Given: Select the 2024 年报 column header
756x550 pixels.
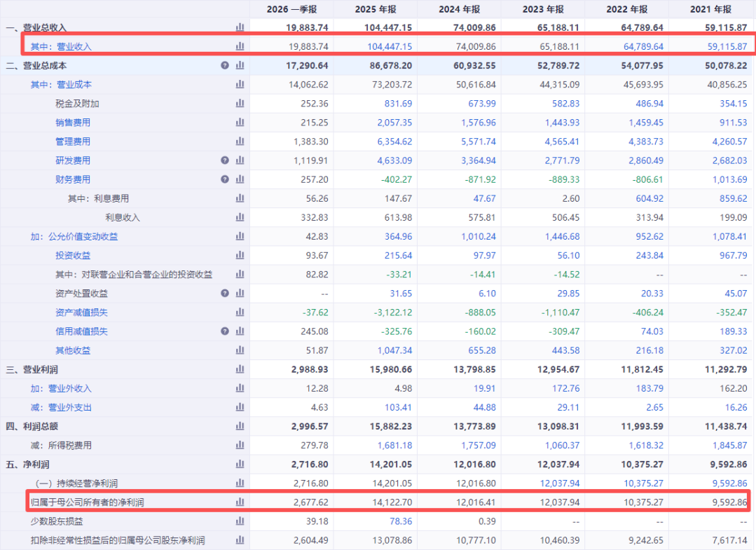Looking at the screenshot, I should (x=460, y=9).
